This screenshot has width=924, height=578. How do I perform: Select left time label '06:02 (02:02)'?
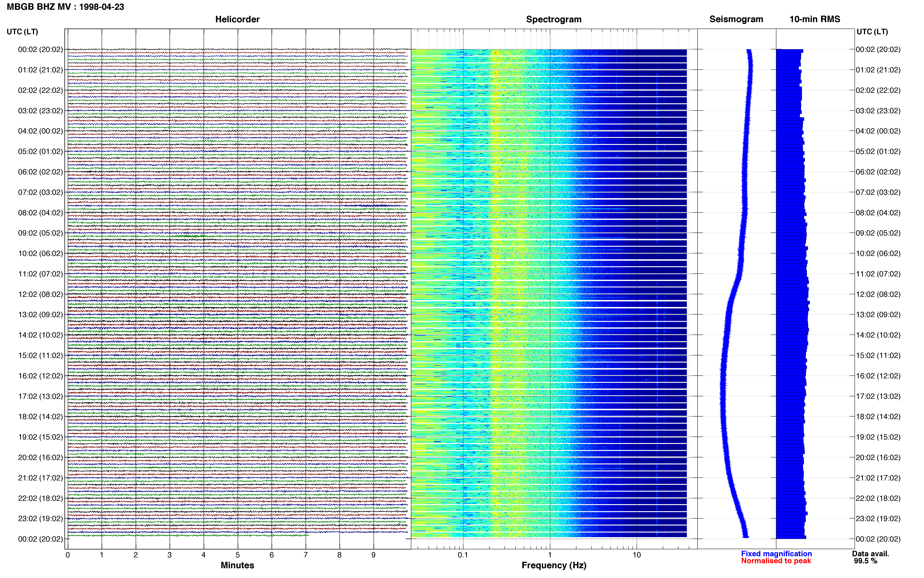point(41,172)
